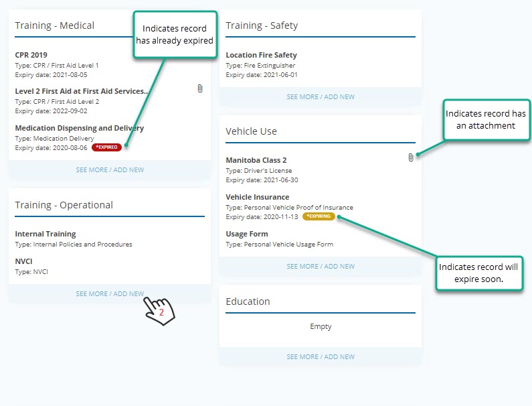
Task: Click Type: Driver's License text
Action: pos(259,171)
